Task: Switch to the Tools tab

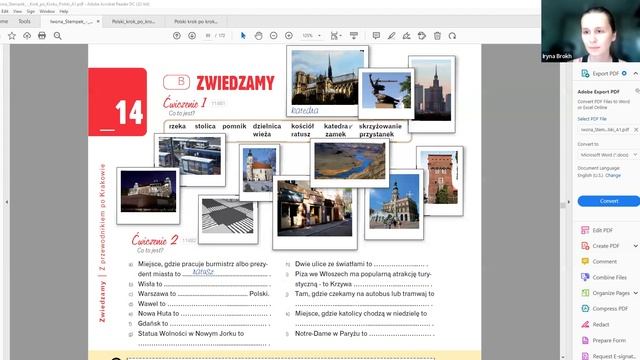Action: point(24,21)
